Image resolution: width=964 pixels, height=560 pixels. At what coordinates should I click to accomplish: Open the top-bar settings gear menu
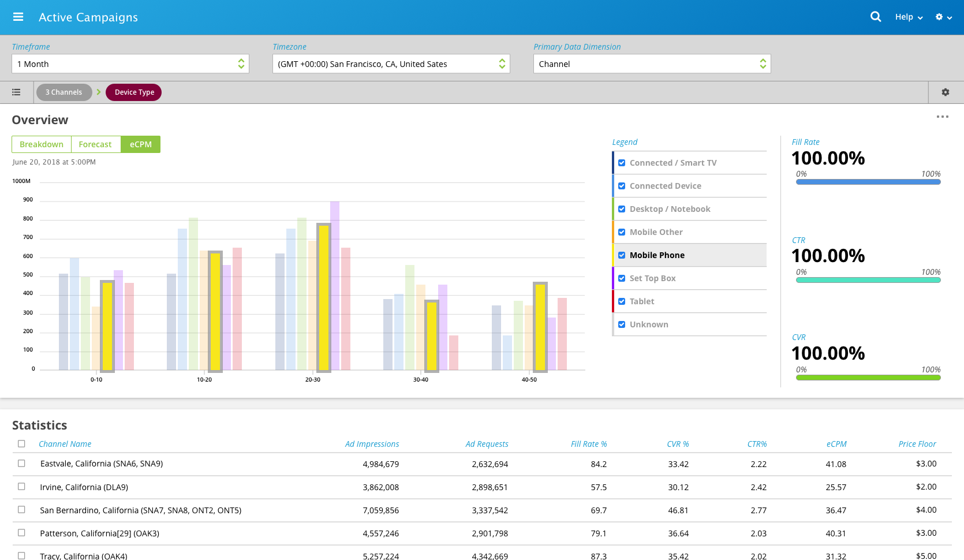943,17
